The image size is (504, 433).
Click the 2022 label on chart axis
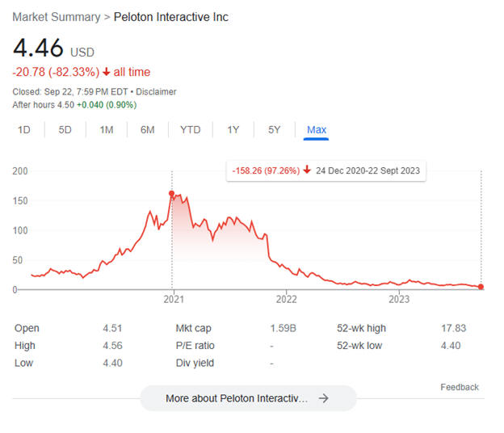pos(287,300)
